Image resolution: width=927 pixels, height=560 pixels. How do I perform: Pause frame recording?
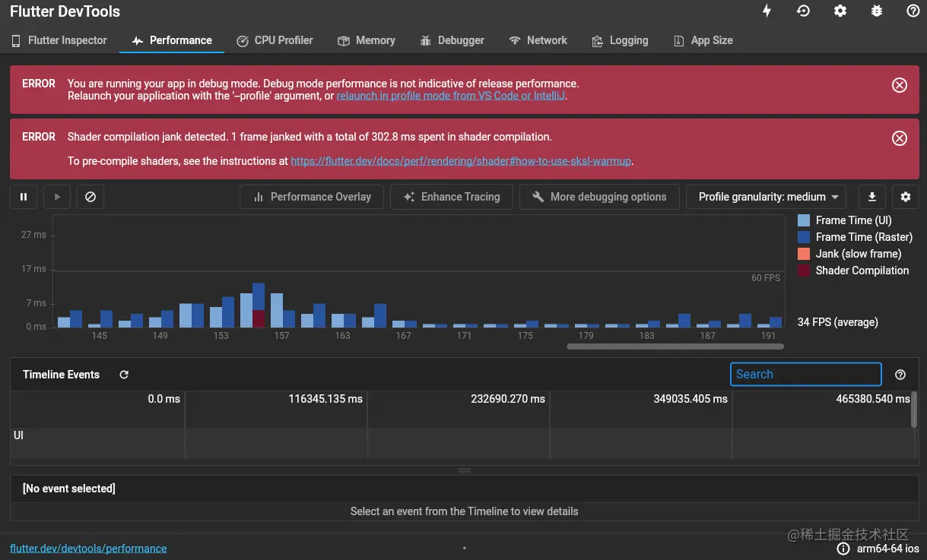point(24,197)
